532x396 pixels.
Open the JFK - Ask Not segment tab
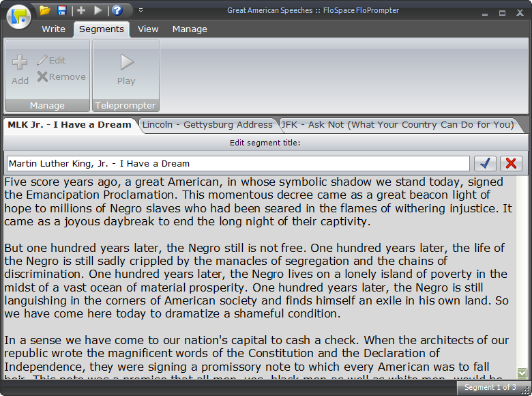tap(398, 125)
